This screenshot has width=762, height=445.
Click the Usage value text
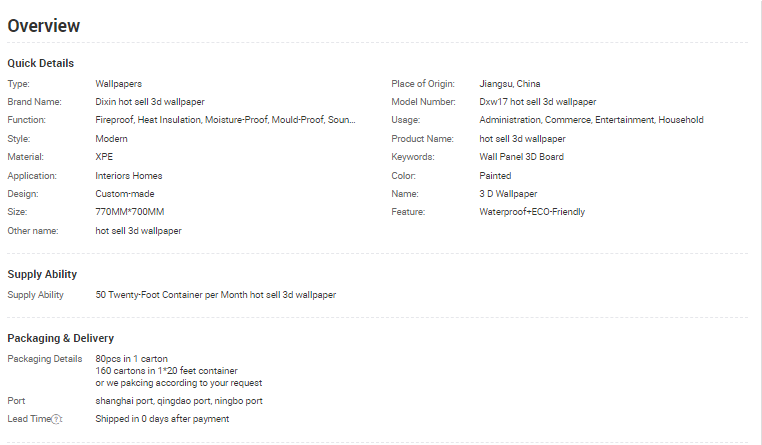[591, 120]
